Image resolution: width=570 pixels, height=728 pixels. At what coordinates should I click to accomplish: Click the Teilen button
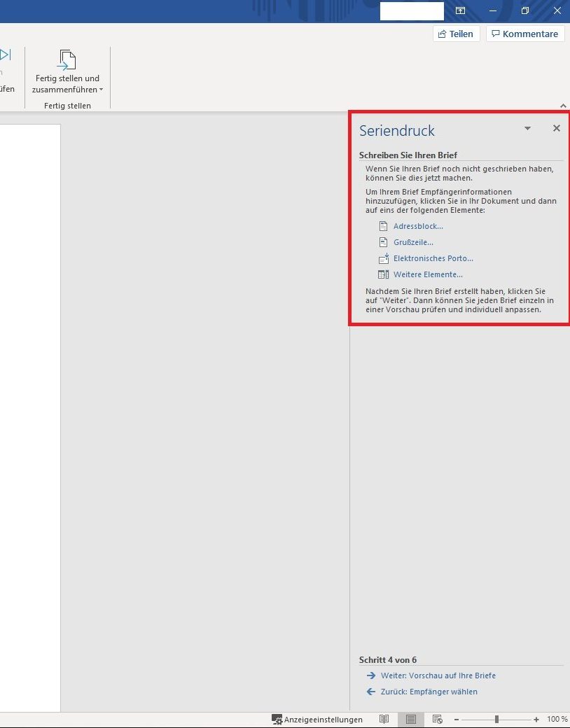(x=456, y=34)
